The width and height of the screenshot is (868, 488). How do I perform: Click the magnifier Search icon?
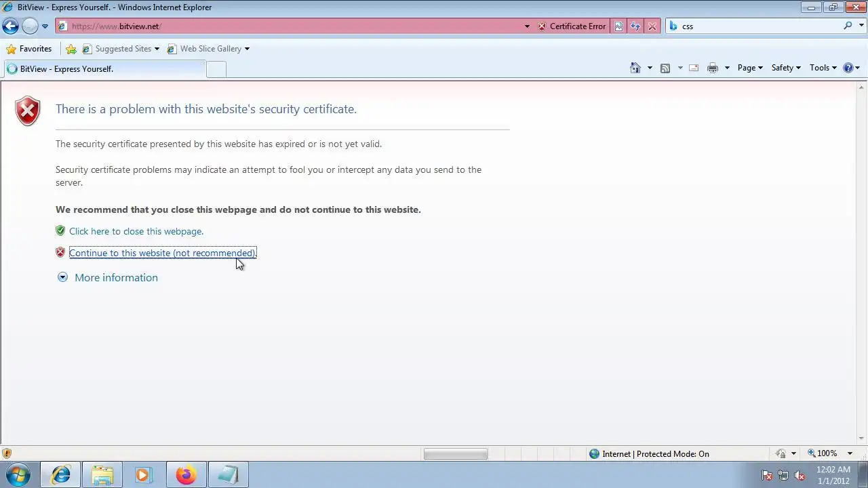[848, 26]
